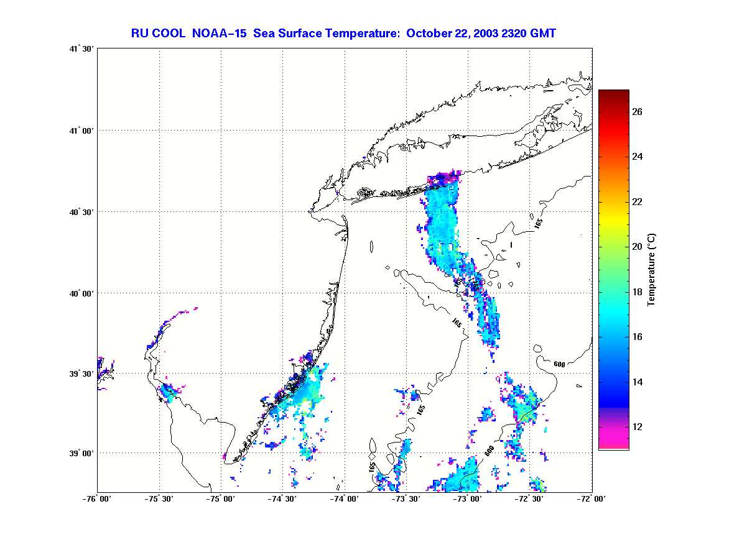Click the -74°30' longitude axis label

tap(283, 498)
